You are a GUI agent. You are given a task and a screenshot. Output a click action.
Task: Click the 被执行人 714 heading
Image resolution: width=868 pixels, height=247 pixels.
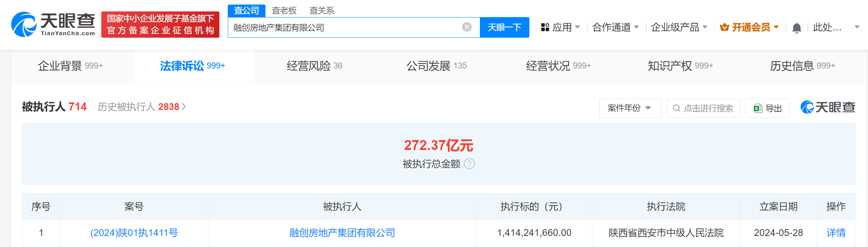coord(54,107)
